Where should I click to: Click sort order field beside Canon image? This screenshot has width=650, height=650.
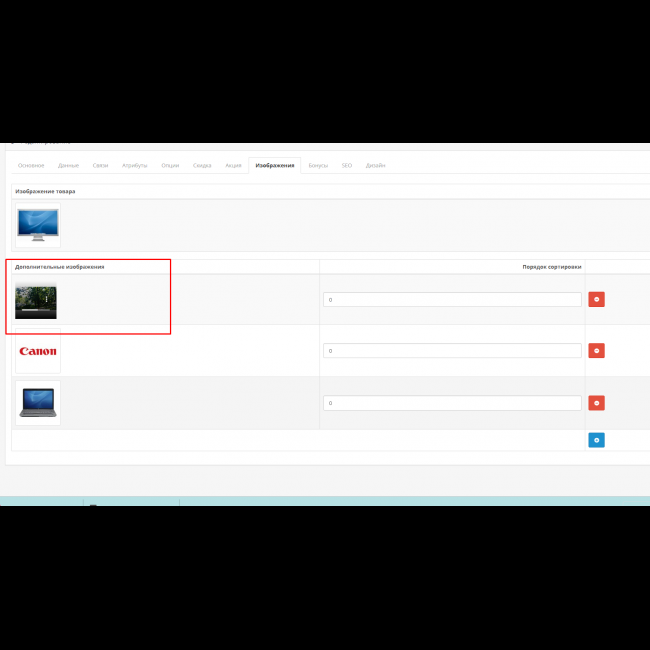pyautogui.click(x=452, y=351)
